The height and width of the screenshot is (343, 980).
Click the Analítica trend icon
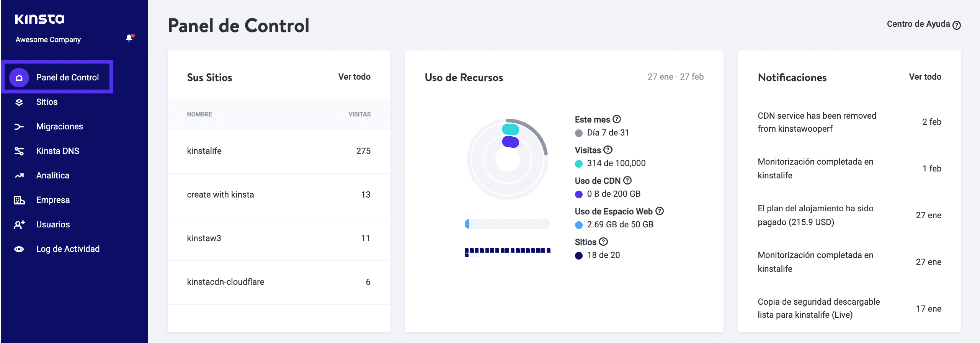click(x=19, y=176)
